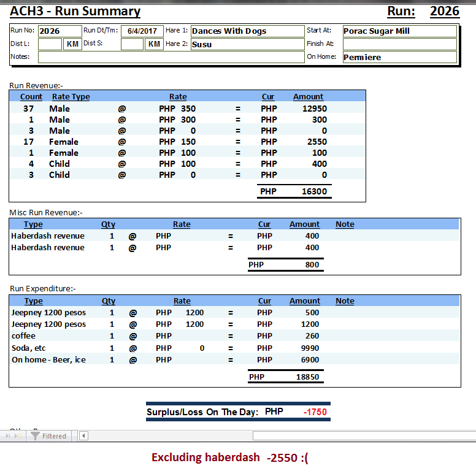This screenshot has width=476, height=471.
Task: Click the Run Revenue total 16300
Action: (314, 192)
